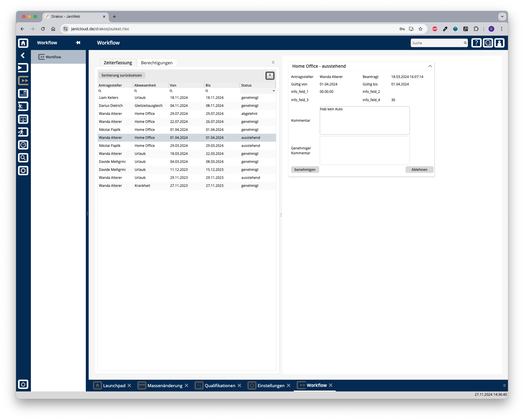
Task: Click Sortierung zurücksetzen button
Action: click(x=122, y=75)
